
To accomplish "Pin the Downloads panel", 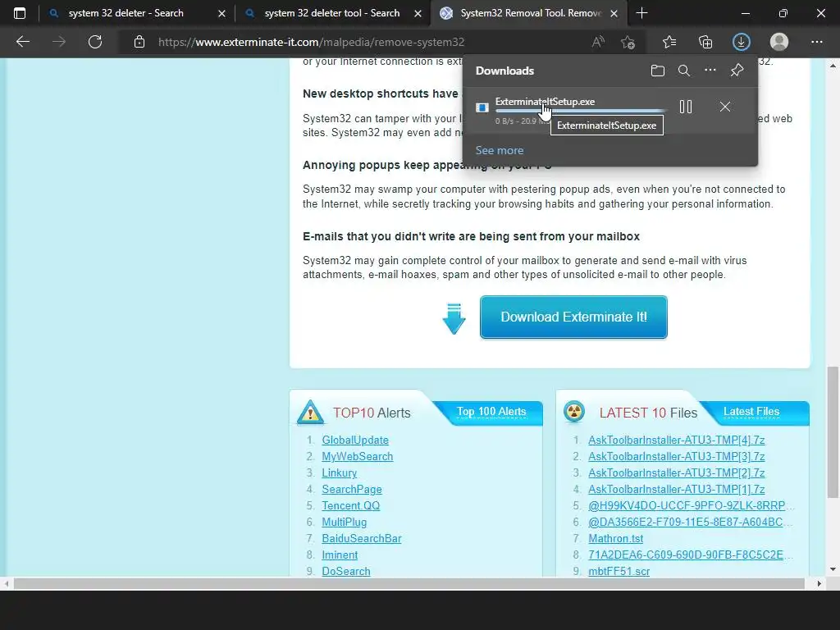I will coord(737,71).
